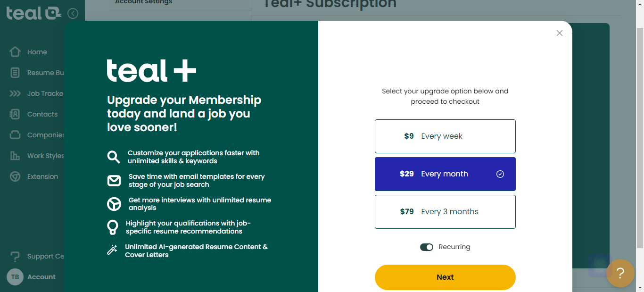Image resolution: width=644 pixels, height=292 pixels.
Task: Toggle the Recurring switch off
Action: pos(427,247)
